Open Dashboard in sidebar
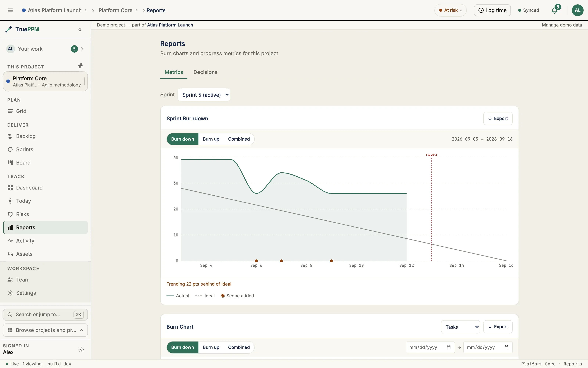The width and height of the screenshot is (588, 368). [x=45, y=188]
